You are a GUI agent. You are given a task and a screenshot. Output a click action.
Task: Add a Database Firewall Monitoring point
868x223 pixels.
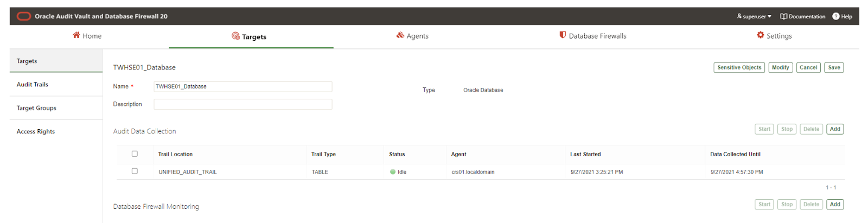tap(835, 205)
